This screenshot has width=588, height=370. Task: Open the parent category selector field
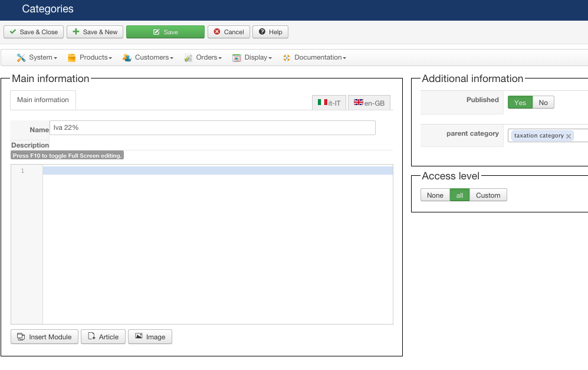tap(548, 136)
